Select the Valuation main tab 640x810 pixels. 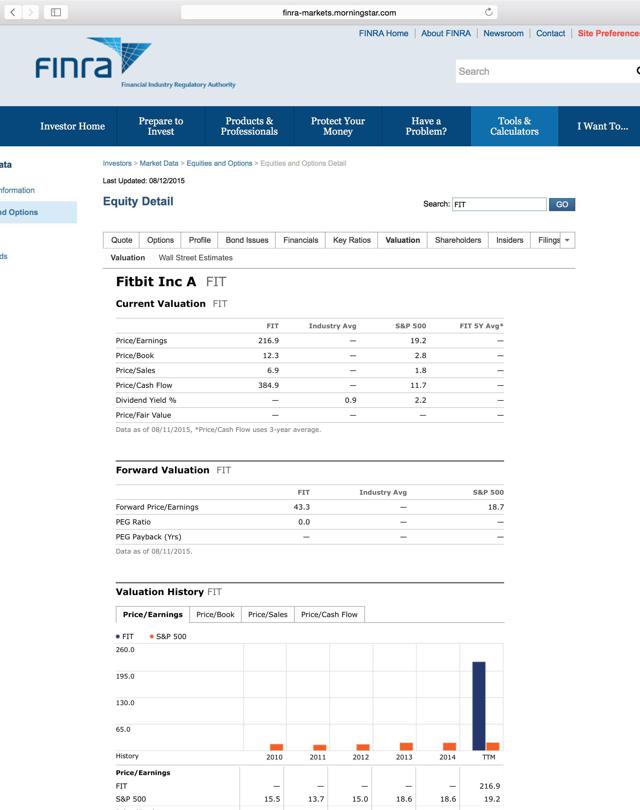pyautogui.click(x=402, y=240)
